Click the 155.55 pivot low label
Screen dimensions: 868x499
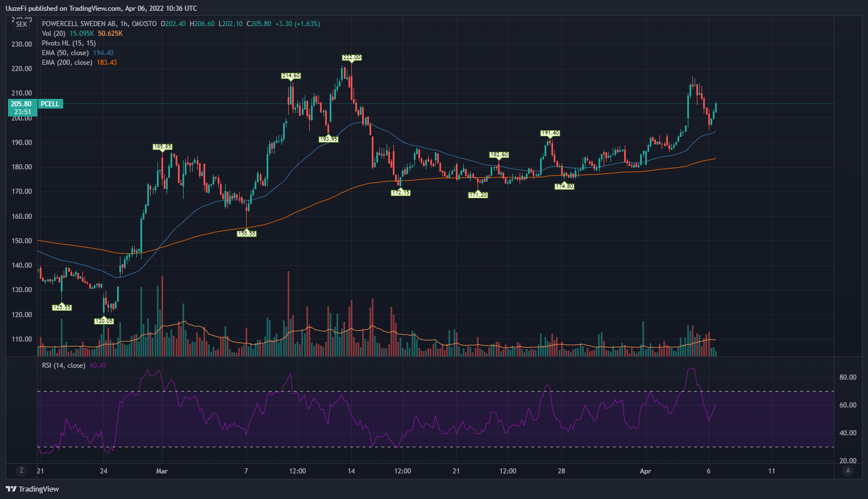tap(246, 234)
